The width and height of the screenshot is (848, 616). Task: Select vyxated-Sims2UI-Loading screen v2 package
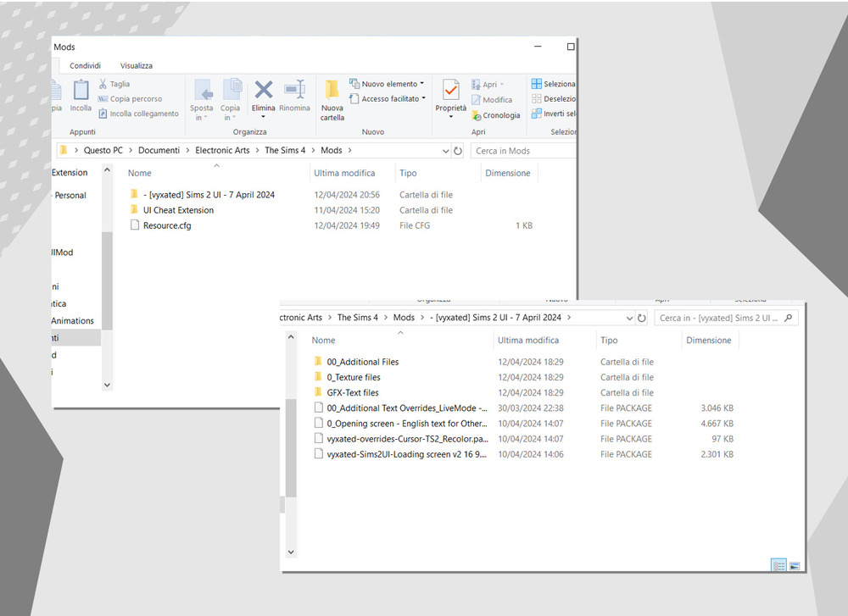(x=407, y=454)
